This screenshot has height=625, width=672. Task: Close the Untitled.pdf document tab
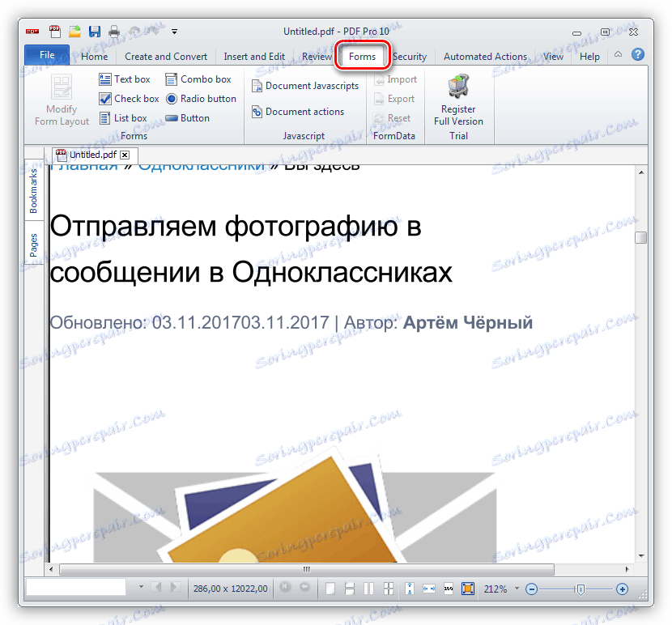(x=125, y=155)
